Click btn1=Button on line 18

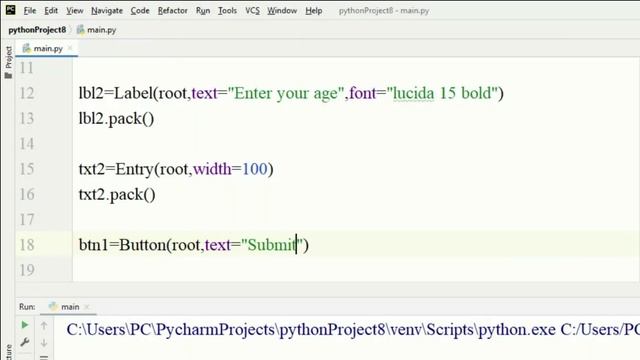pyautogui.click(x=122, y=245)
